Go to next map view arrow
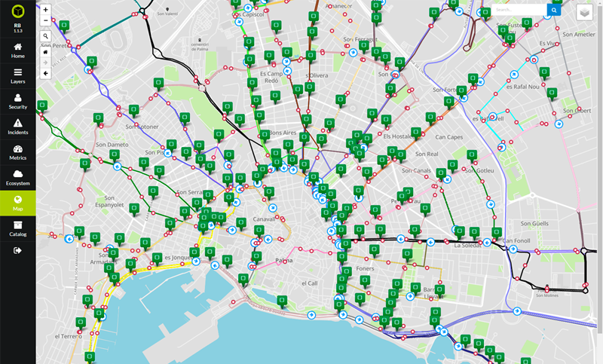The height and width of the screenshot is (364, 603). (x=45, y=63)
